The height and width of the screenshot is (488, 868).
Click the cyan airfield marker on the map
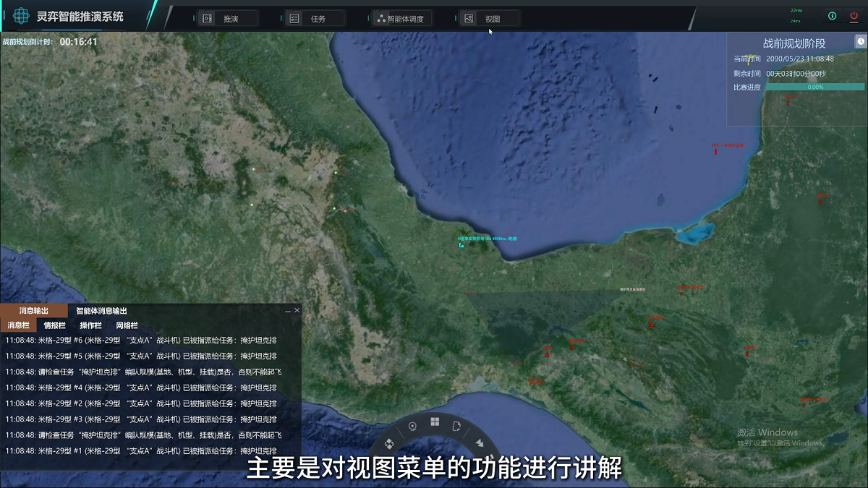tap(461, 245)
